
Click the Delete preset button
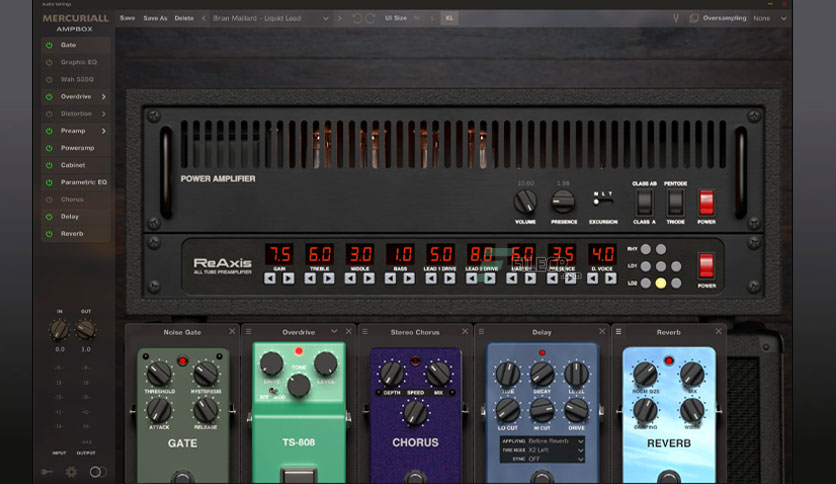click(x=184, y=18)
